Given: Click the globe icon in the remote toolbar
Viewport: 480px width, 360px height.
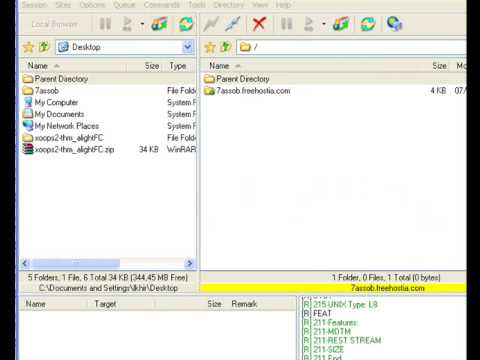Looking at the screenshot, I should pos(394,24).
